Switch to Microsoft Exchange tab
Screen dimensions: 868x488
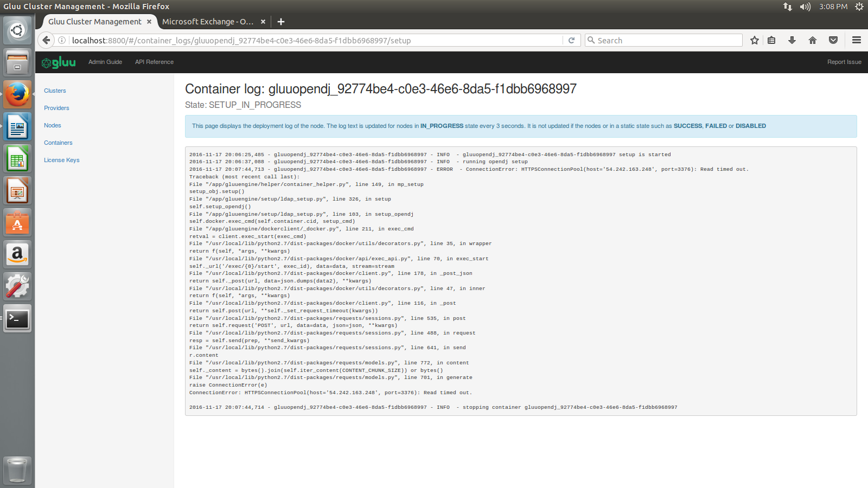coord(208,22)
